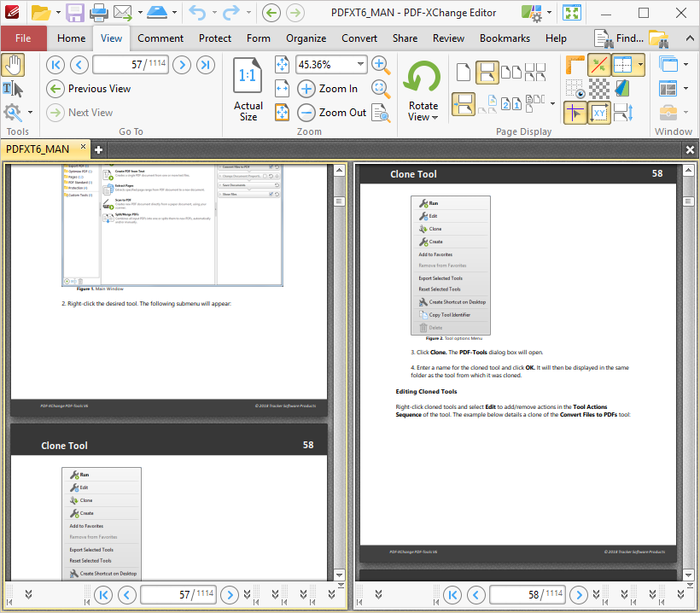The image size is (700, 613).
Task: Select the Single Page display icon
Action: coord(464,71)
